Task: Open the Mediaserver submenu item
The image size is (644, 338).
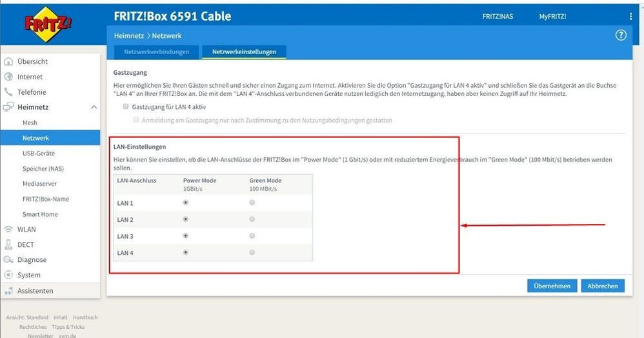Action: click(x=39, y=184)
